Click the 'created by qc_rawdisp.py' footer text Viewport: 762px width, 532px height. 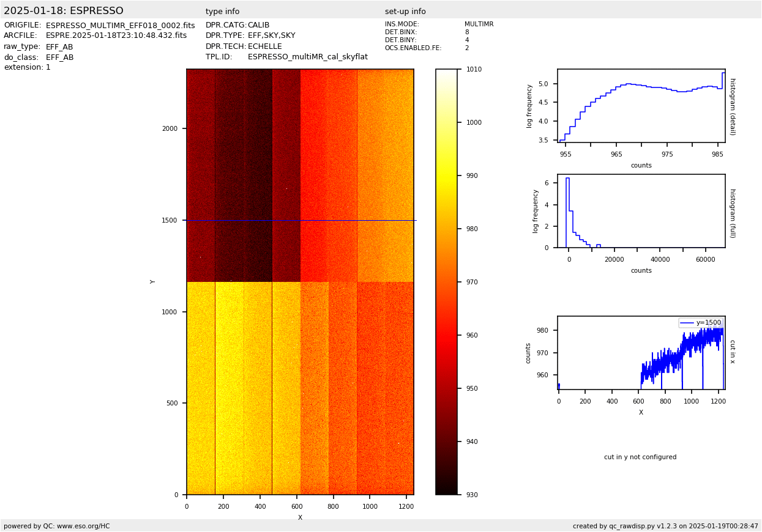665,526
